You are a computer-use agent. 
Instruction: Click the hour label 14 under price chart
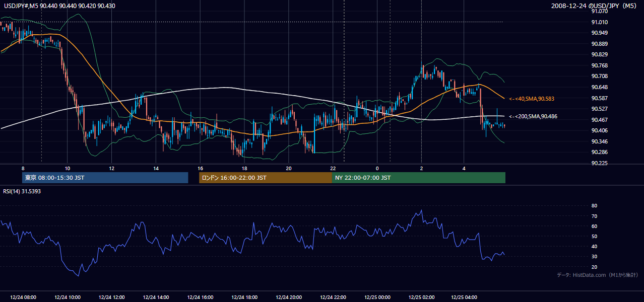pos(156,168)
